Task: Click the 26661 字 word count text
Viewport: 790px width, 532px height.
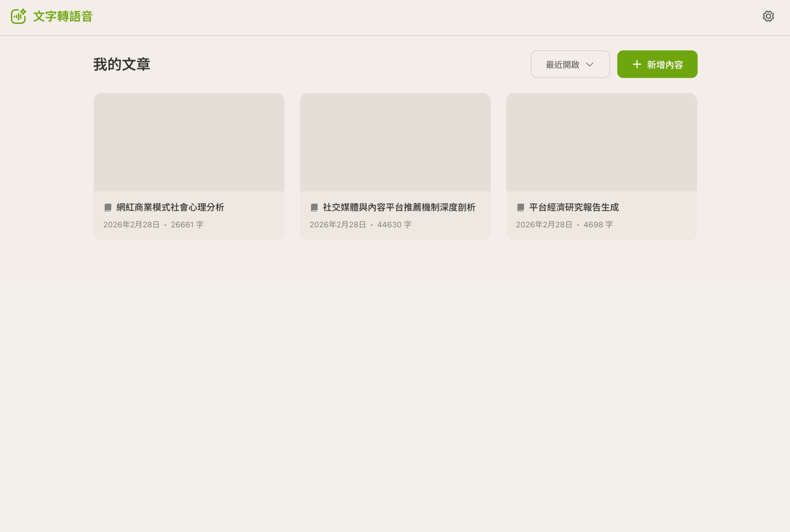Action: point(187,225)
